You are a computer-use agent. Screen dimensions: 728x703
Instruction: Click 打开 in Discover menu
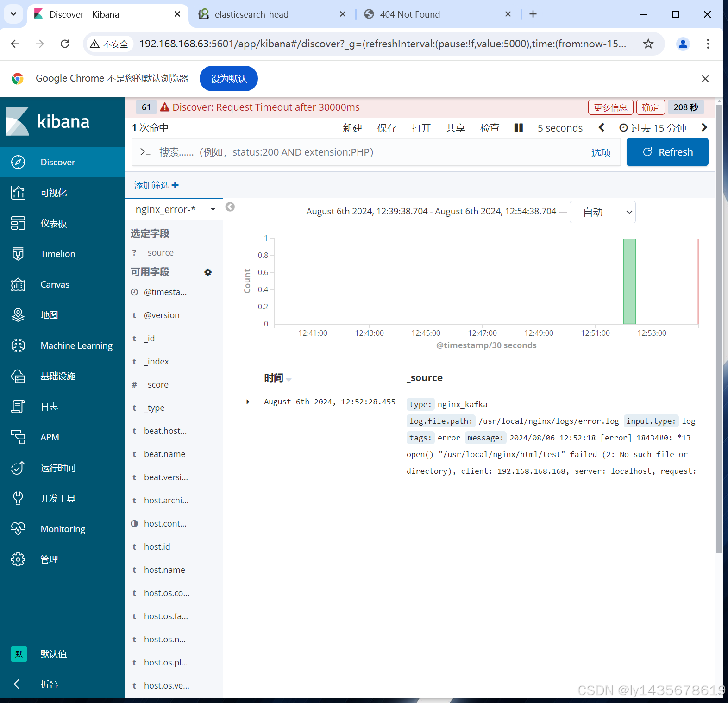[421, 128]
